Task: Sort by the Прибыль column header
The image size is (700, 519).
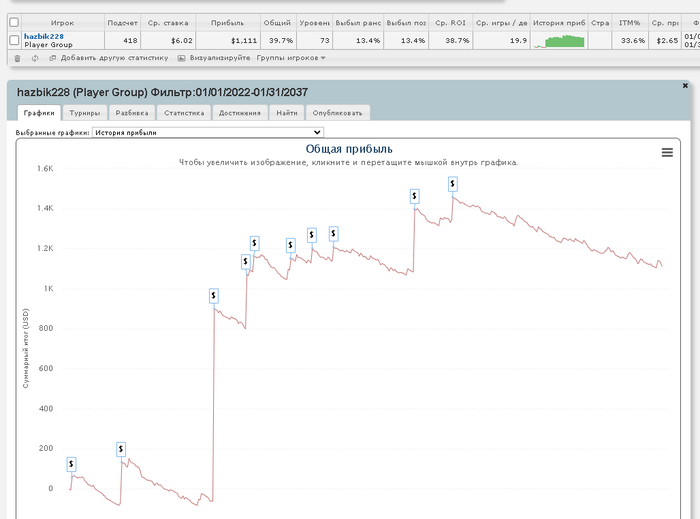Action: (x=228, y=23)
